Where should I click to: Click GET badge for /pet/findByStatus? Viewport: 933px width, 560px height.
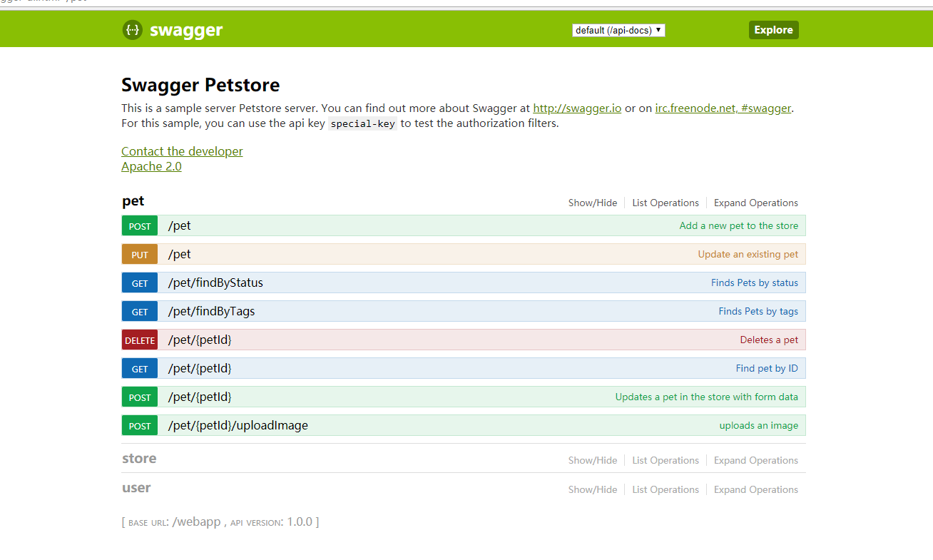point(140,282)
